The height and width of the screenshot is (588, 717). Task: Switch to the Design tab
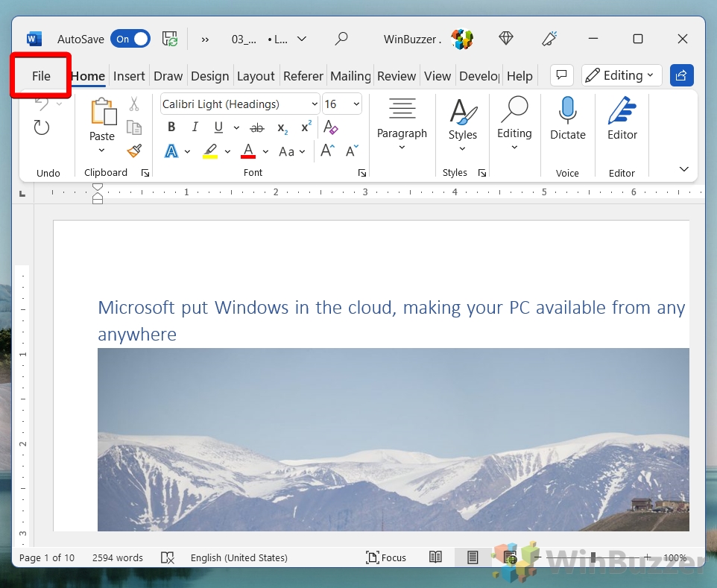[210, 76]
